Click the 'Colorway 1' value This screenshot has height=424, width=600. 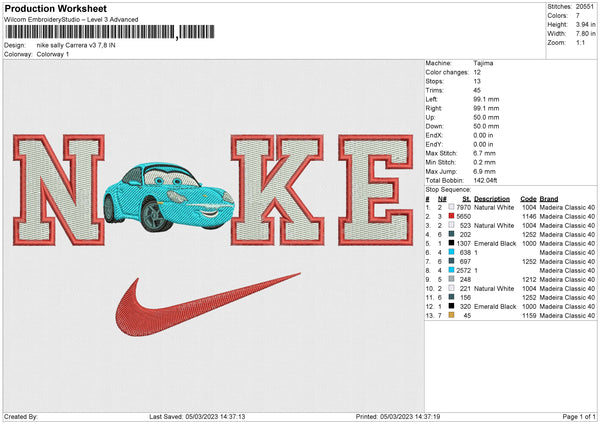click(53, 54)
